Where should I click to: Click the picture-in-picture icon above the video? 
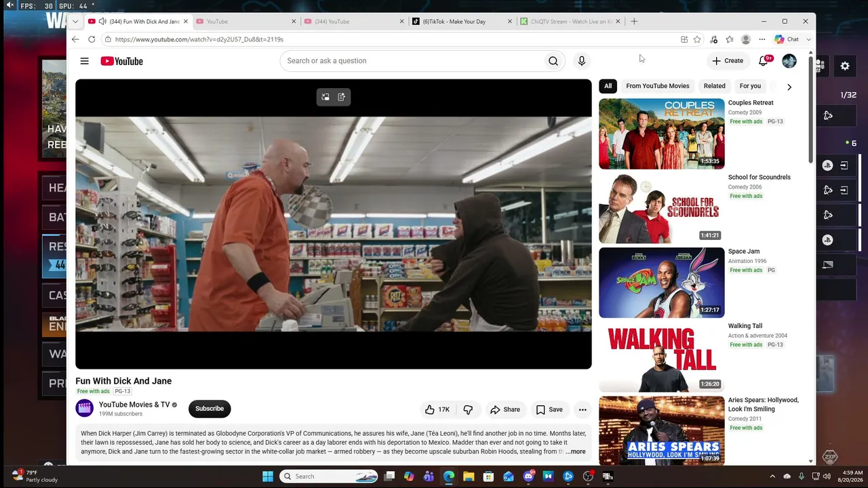325,97
